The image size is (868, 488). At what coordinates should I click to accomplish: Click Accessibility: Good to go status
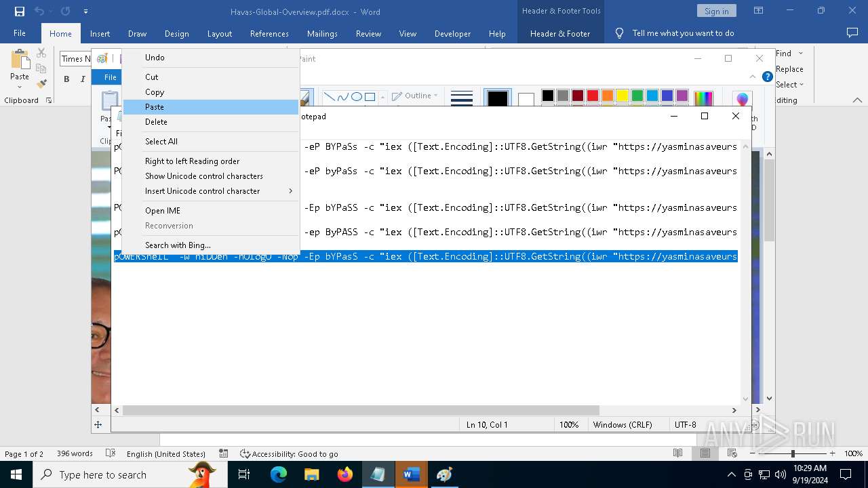pyautogui.click(x=289, y=454)
